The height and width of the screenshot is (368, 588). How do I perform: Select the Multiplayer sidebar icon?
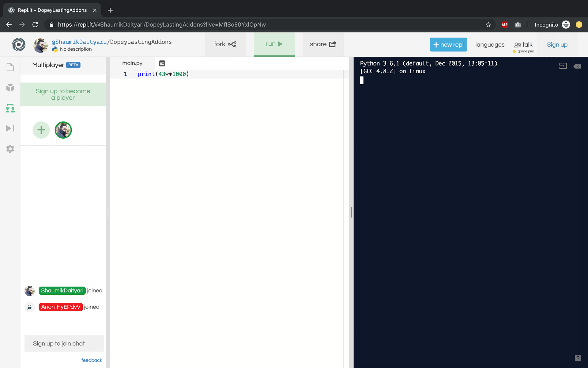tap(10, 108)
